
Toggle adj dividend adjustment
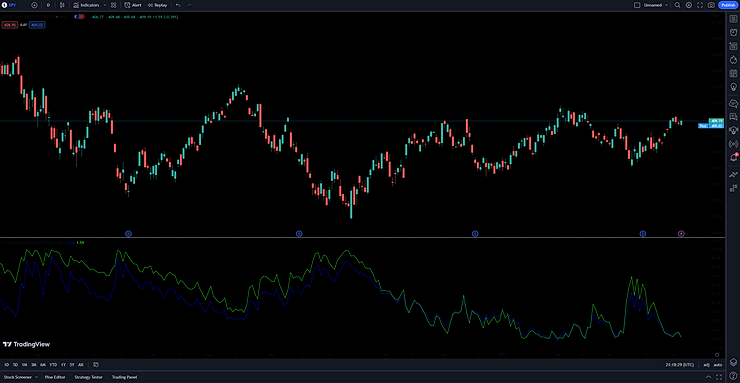pyautogui.click(x=706, y=365)
